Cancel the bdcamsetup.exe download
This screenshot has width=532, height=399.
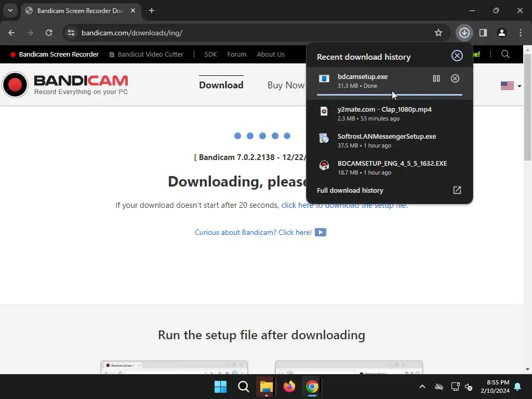(x=455, y=79)
